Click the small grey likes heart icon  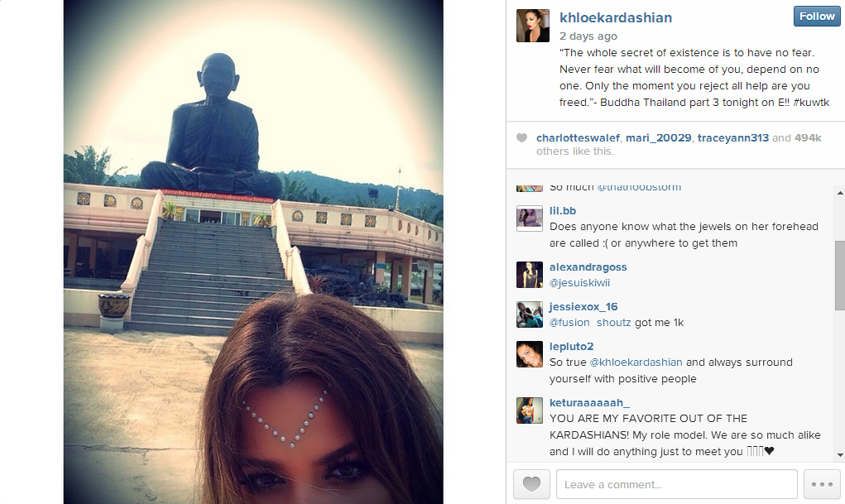521,138
